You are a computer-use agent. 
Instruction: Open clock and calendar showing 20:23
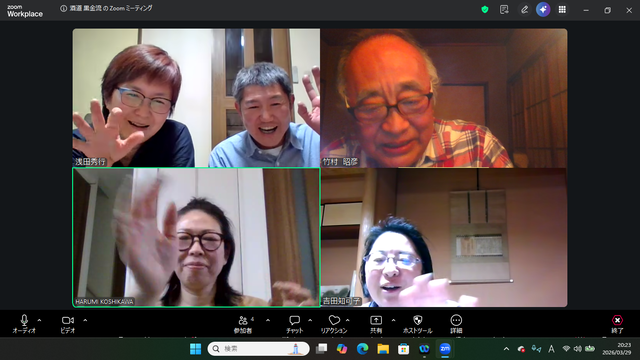tap(617, 349)
